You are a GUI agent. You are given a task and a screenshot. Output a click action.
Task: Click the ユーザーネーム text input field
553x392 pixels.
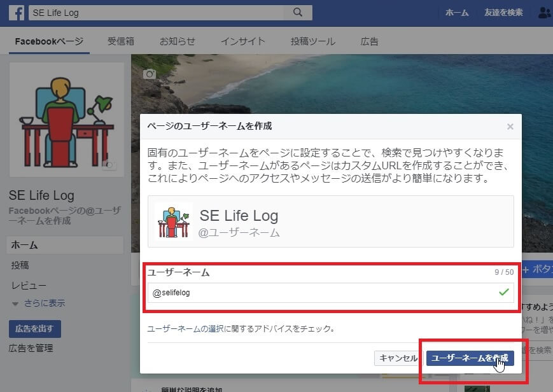(321, 293)
